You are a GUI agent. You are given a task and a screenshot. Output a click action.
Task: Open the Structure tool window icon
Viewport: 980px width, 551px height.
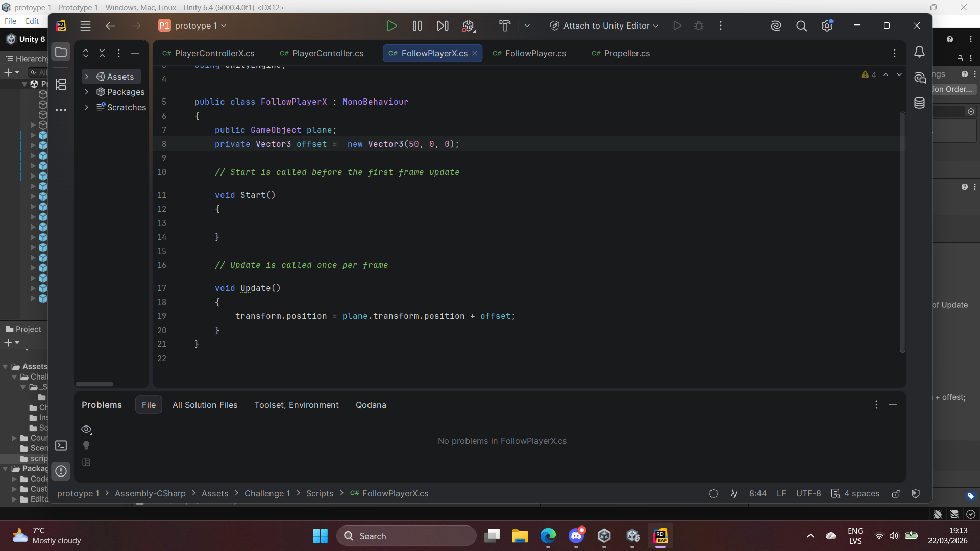tap(61, 85)
